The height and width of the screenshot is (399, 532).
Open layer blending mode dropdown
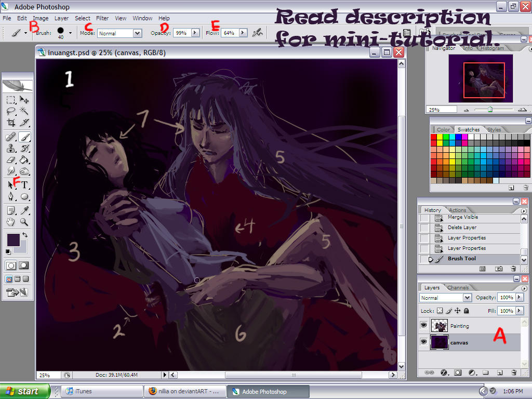[x=467, y=298]
